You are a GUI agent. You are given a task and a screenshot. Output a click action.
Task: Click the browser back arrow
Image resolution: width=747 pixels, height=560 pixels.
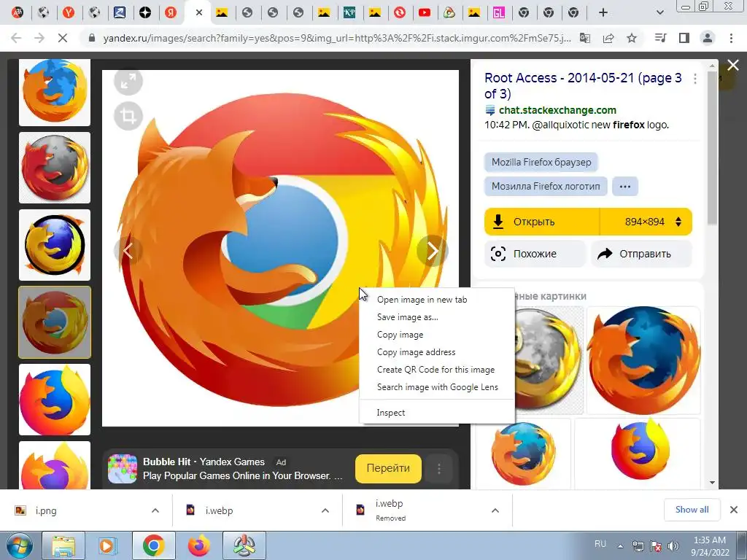pyautogui.click(x=16, y=38)
